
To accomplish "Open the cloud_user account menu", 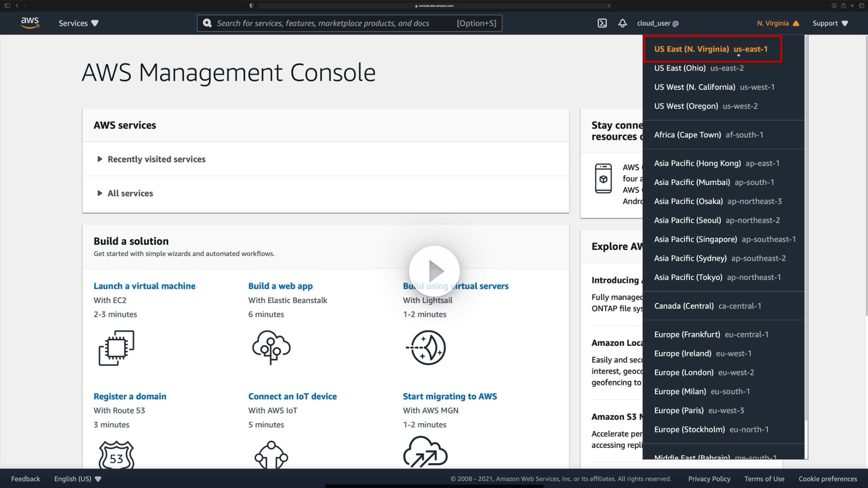I will point(657,23).
